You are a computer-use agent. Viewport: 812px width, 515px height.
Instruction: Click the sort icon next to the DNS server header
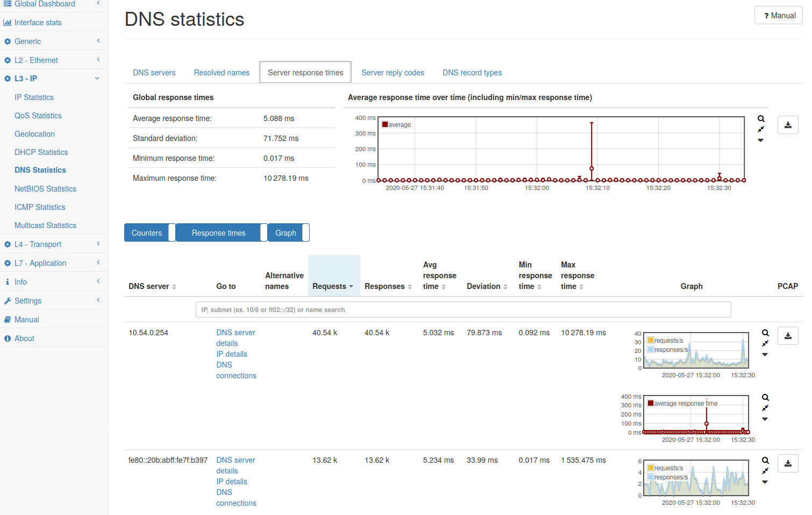point(174,287)
